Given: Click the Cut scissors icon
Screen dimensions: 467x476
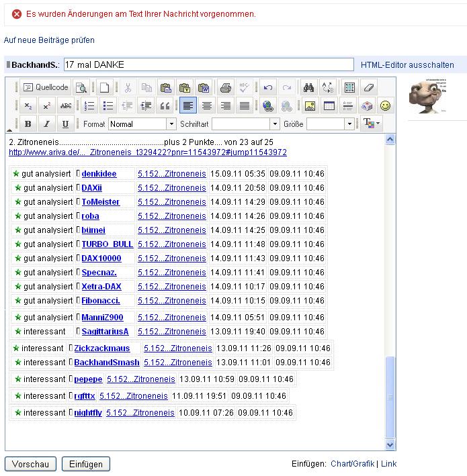Looking at the screenshot, I should tap(128, 88).
